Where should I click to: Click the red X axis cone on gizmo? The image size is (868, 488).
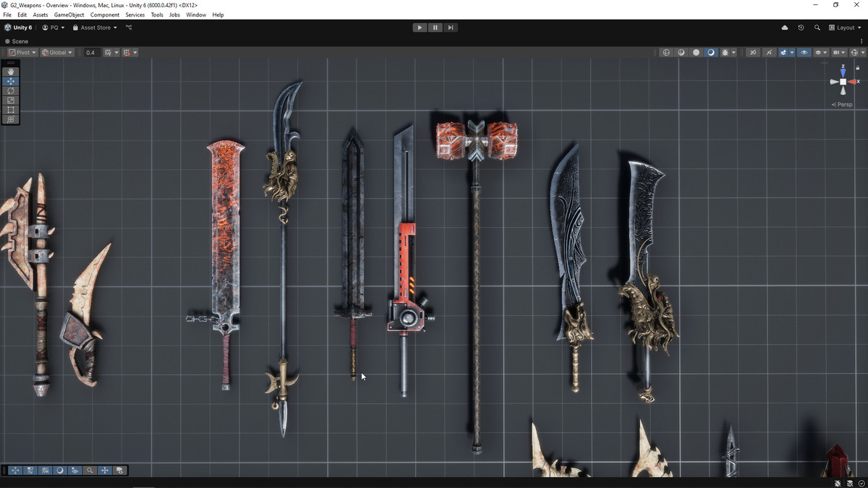tap(854, 82)
